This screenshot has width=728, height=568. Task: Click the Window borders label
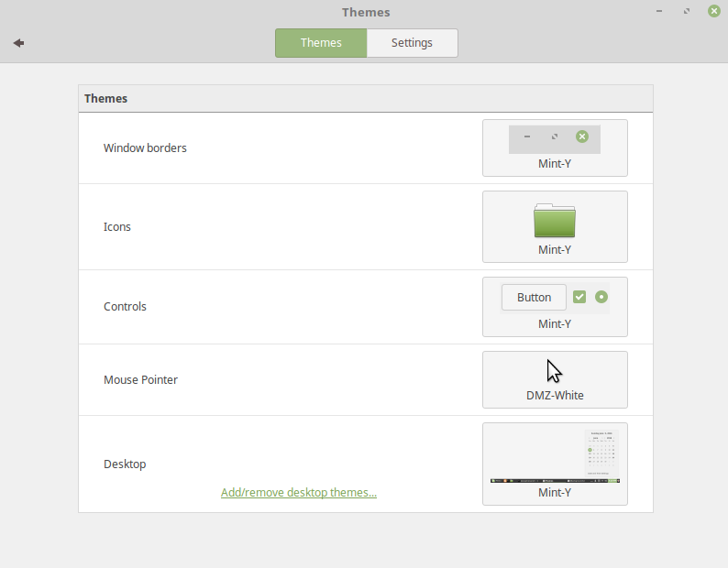[x=145, y=148]
